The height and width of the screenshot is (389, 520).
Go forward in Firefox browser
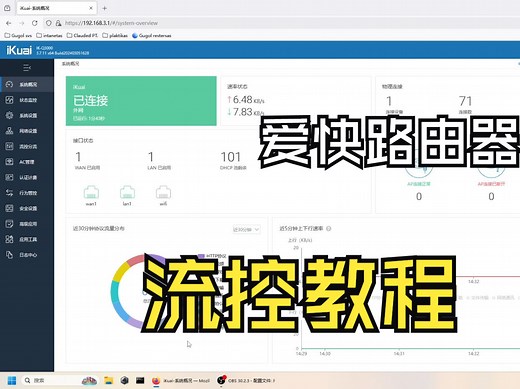(x=22, y=23)
